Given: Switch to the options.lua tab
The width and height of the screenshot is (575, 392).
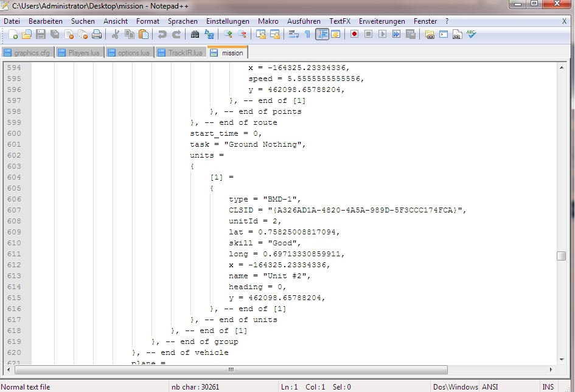Looking at the screenshot, I should (129, 53).
